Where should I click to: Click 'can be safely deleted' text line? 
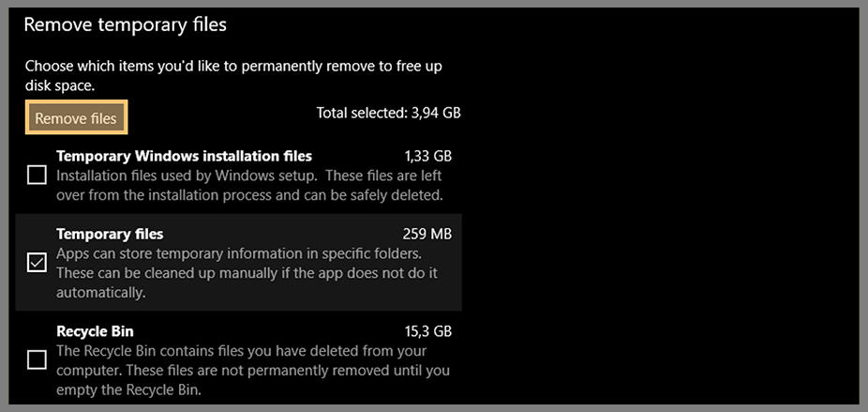pos(250,195)
